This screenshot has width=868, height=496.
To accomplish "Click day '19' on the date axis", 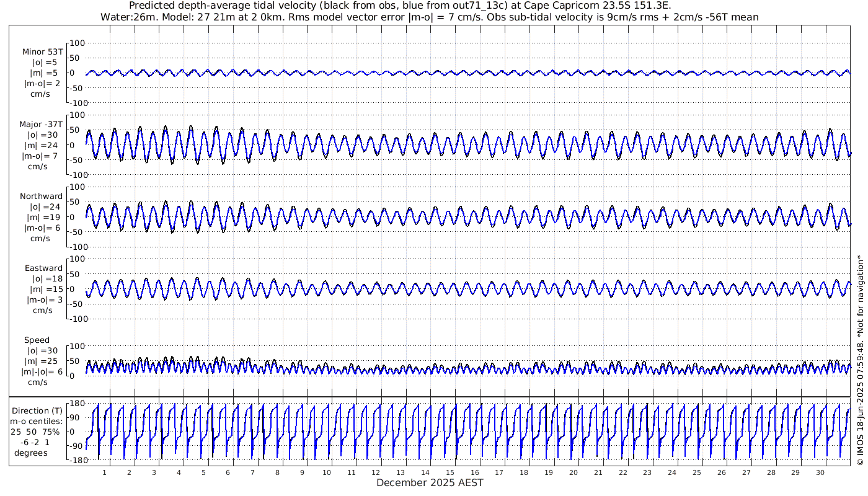I will (x=549, y=472).
